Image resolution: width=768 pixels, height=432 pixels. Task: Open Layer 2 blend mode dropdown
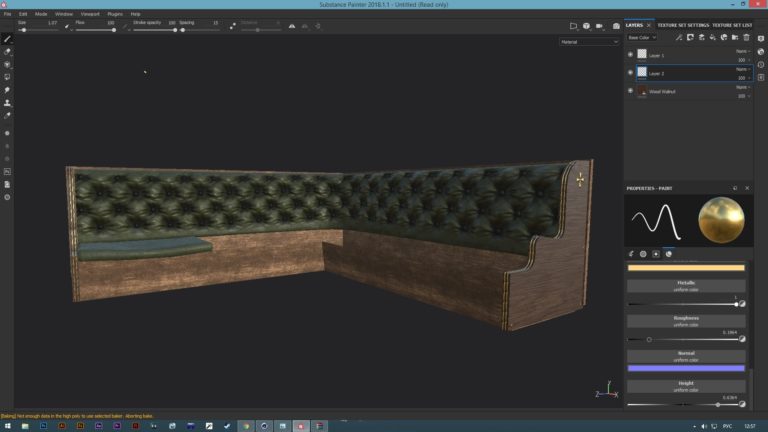point(743,70)
